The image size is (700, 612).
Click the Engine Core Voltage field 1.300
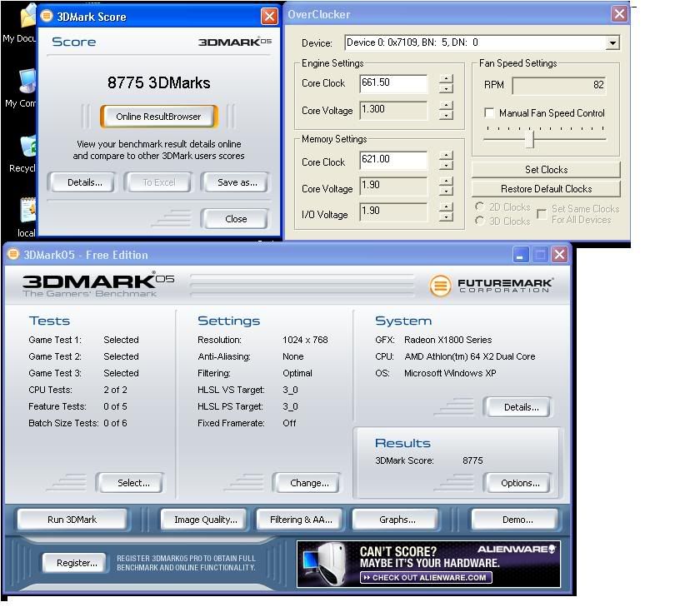tap(393, 110)
